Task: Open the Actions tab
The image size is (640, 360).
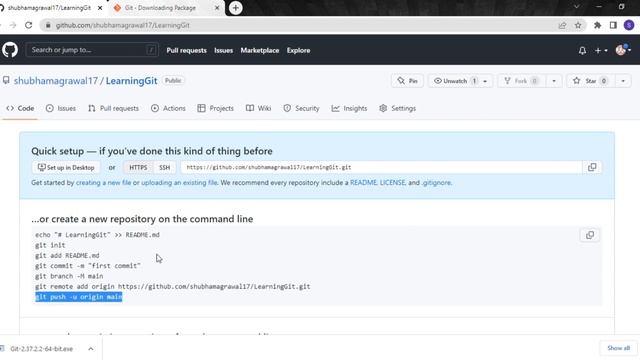Action: [168, 108]
